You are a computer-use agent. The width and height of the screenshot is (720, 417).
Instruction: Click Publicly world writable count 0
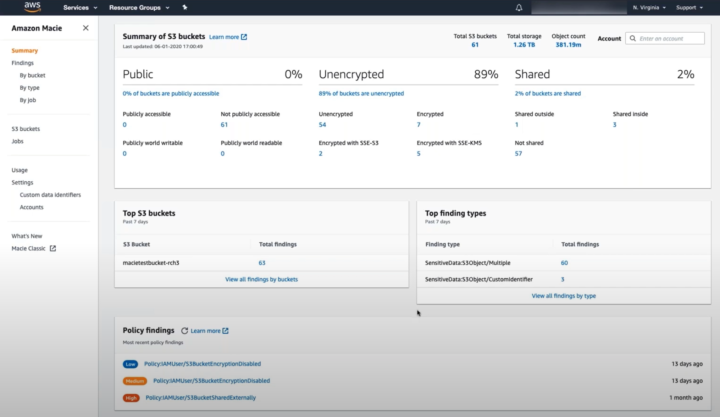pyautogui.click(x=124, y=154)
